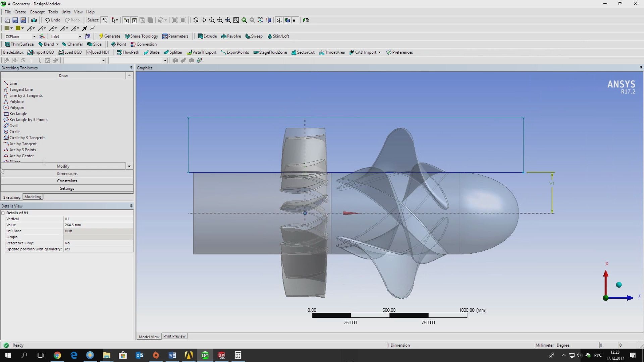The height and width of the screenshot is (362, 644).
Task: Select the Skin/Loft tool icon
Action: coord(270,36)
